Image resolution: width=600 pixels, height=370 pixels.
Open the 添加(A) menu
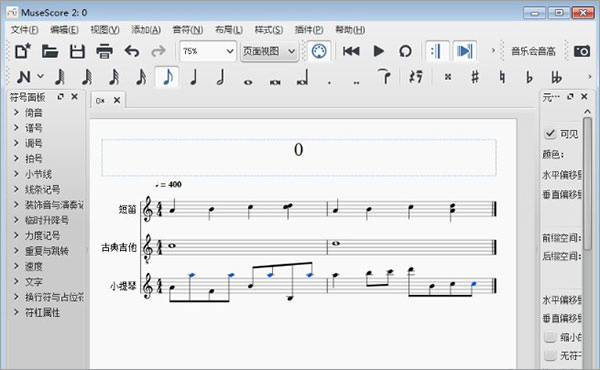[146, 29]
